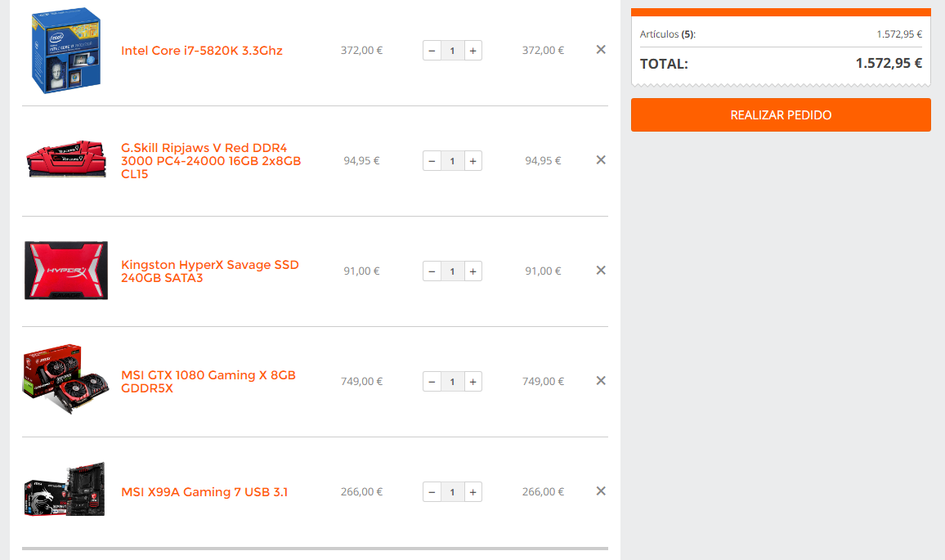Click quantity field for Intel Core i7-5820K

(453, 51)
